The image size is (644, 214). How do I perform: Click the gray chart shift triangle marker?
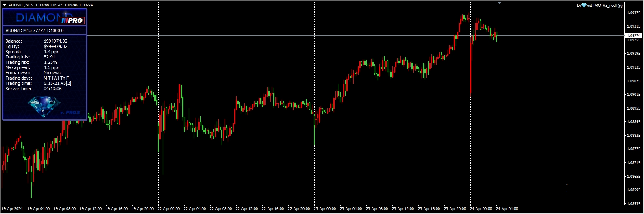[499, 3]
